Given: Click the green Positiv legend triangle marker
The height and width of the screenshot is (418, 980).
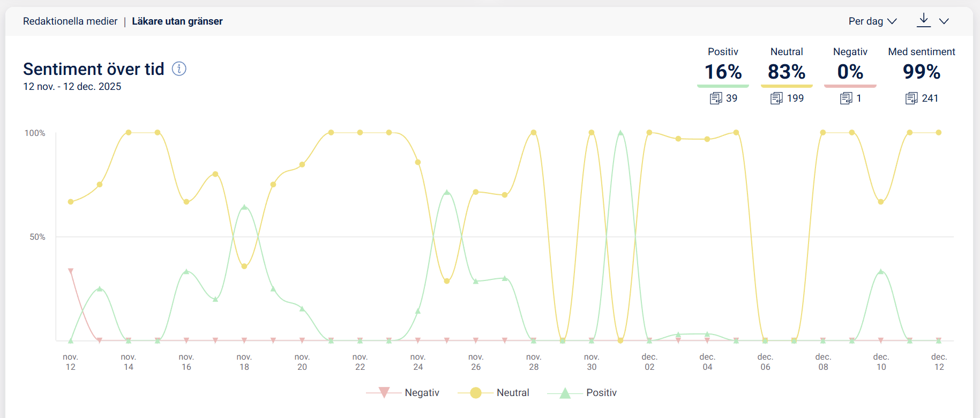Looking at the screenshot, I should [565, 393].
